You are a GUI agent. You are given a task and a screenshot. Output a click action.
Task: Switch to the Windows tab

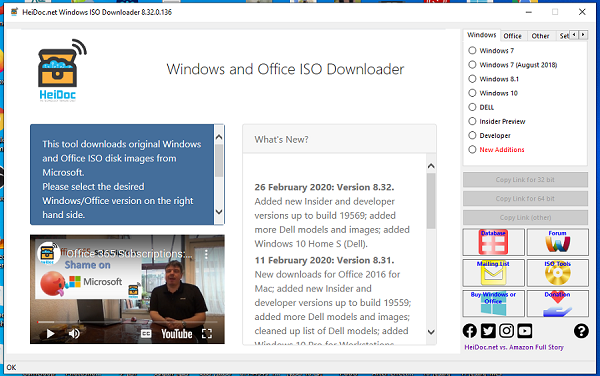481,35
